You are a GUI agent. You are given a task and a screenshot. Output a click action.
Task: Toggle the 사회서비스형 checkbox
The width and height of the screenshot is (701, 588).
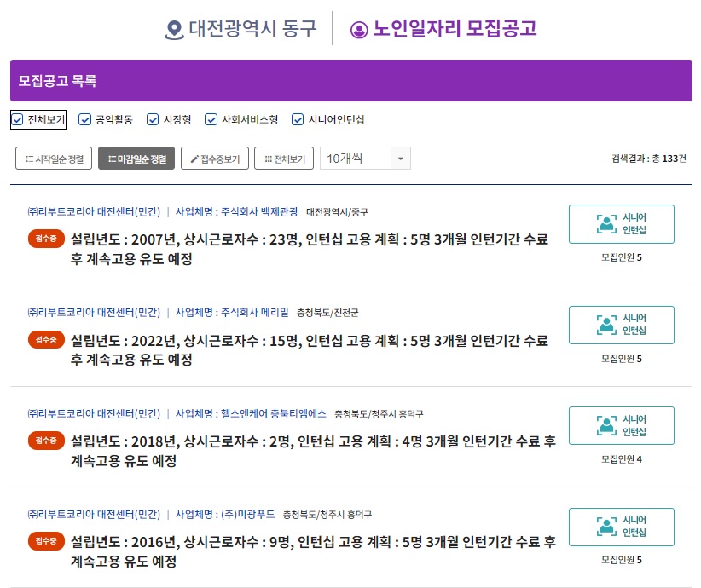click(x=211, y=120)
